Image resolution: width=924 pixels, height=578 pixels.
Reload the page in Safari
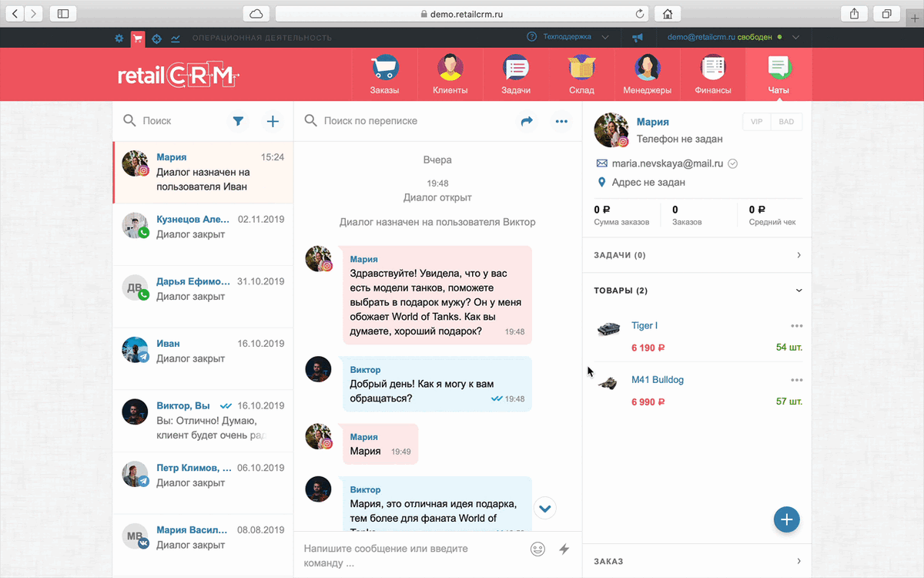tap(639, 13)
